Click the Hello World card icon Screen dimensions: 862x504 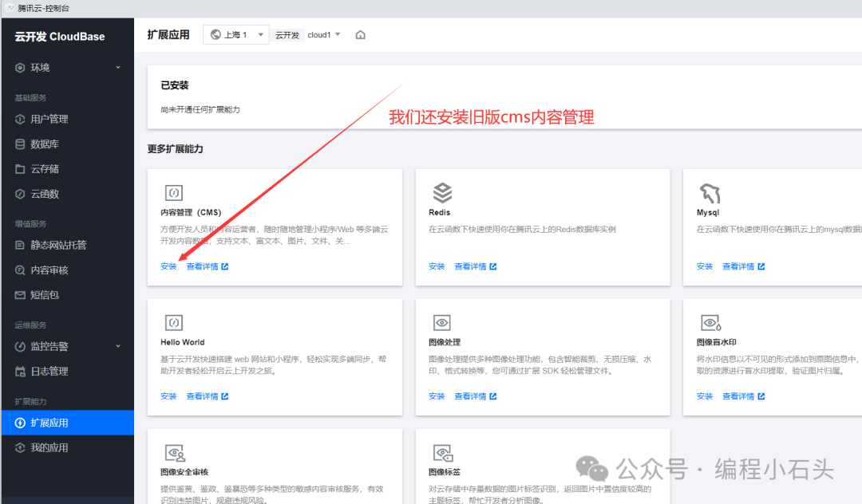click(x=174, y=322)
